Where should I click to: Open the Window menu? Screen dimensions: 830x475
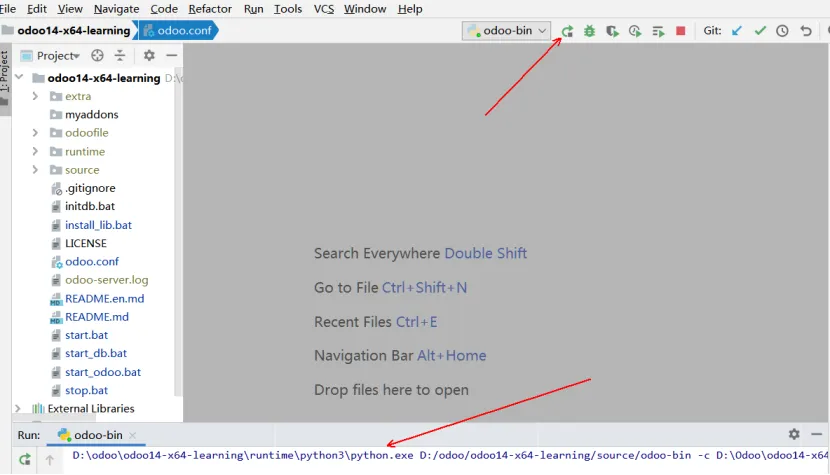coord(365,9)
